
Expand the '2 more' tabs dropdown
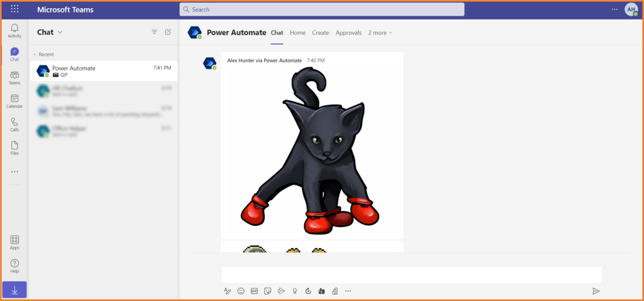381,33
